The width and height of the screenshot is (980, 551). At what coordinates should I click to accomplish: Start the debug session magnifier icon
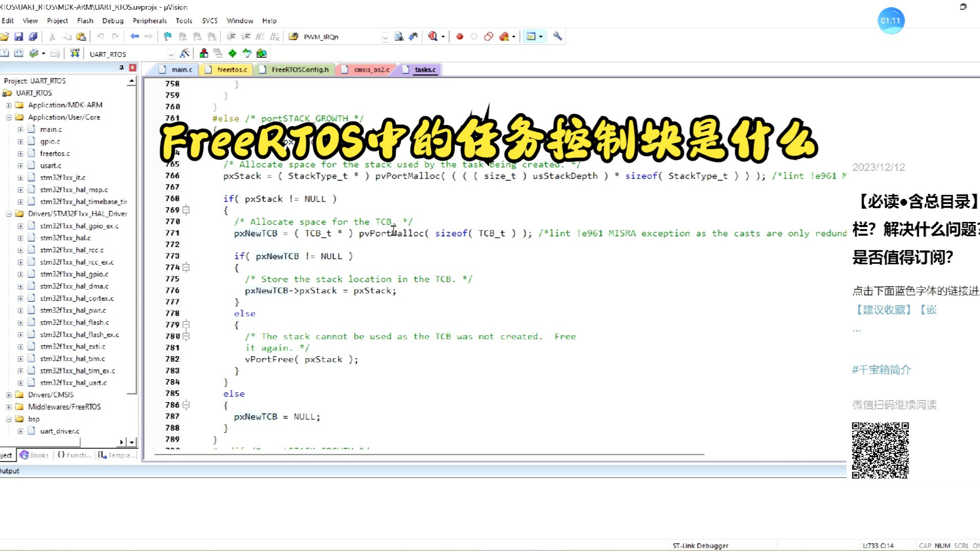click(433, 36)
